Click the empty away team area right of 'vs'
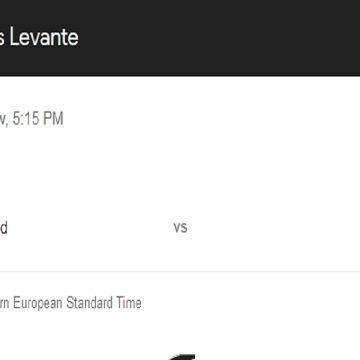Screen dimensions: 360x360 point(273,227)
